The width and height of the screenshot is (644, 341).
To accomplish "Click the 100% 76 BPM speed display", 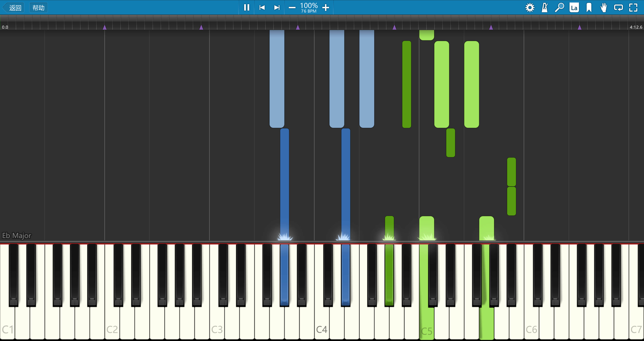I will point(309,8).
